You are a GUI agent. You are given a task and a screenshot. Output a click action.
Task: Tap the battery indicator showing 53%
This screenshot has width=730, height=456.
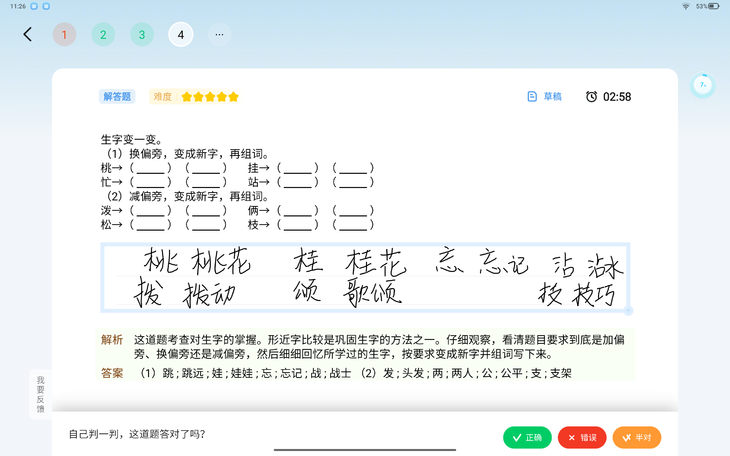[712, 6]
